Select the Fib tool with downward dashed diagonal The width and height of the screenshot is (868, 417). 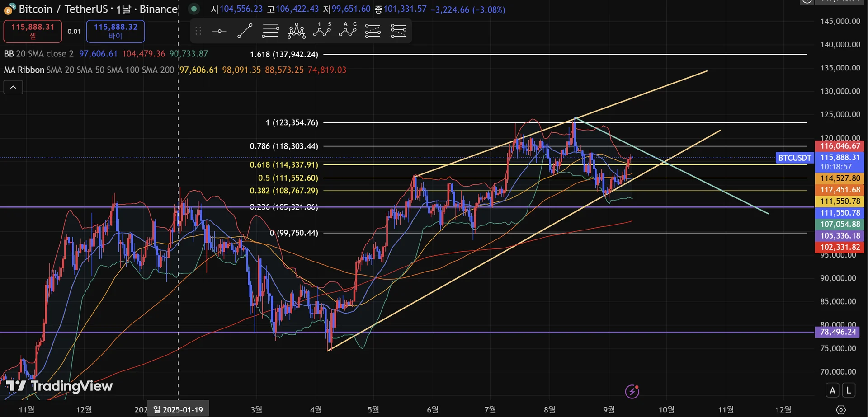click(398, 31)
